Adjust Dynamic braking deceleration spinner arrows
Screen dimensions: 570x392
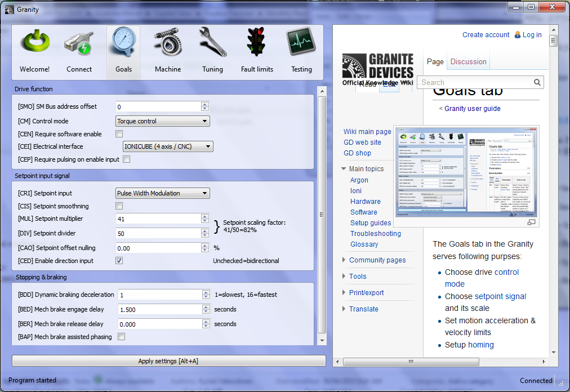(x=206, y=295)
